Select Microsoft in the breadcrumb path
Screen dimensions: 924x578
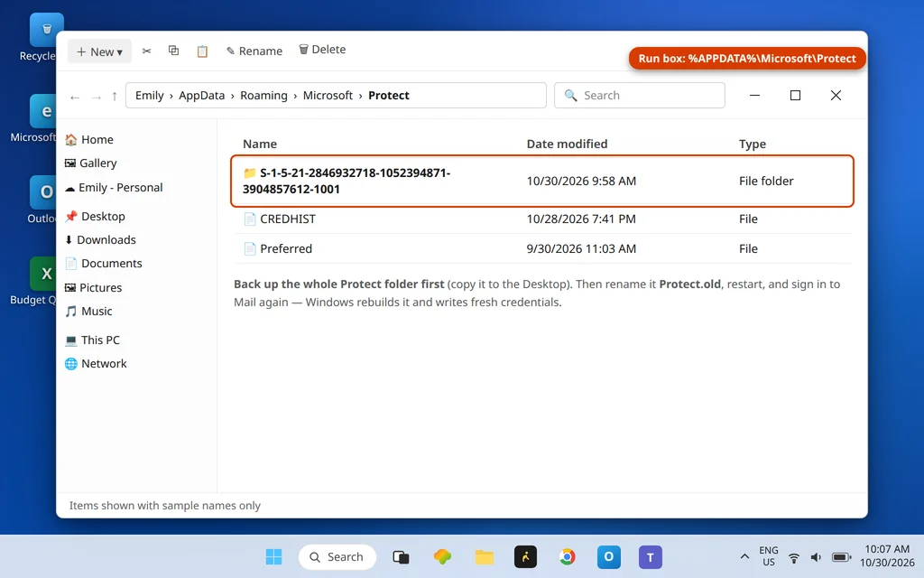[x=328, y=96]
